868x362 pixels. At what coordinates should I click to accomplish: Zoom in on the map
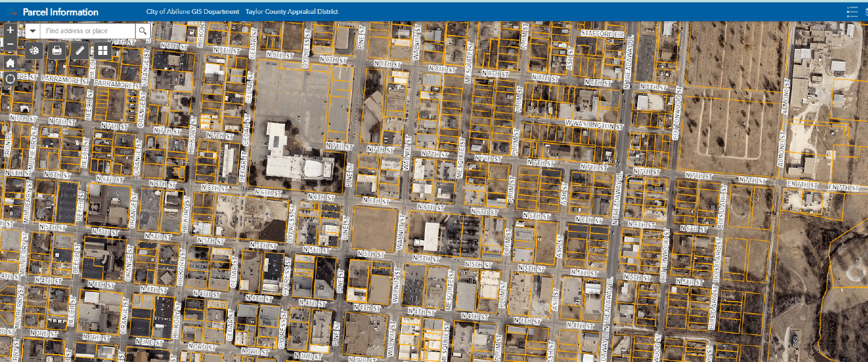click(10, 30)
